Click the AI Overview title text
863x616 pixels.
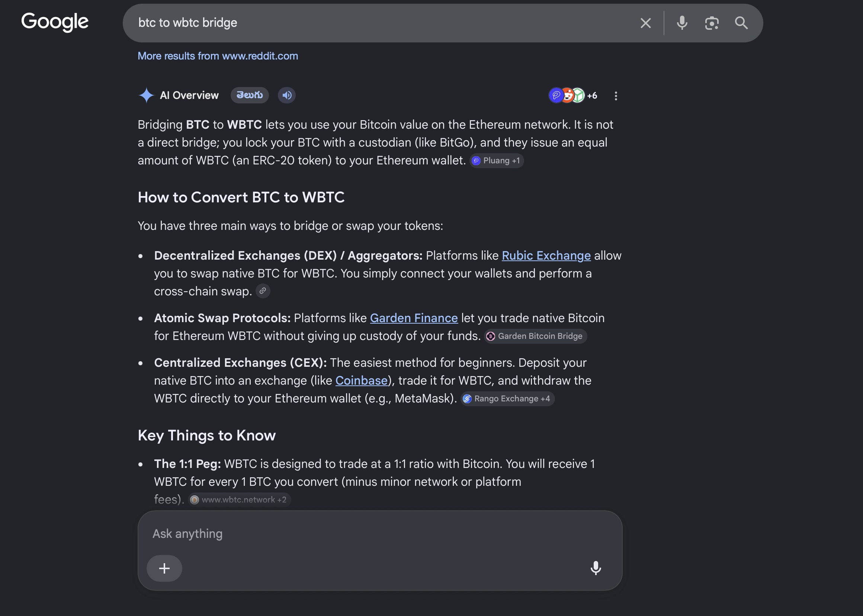189,95
